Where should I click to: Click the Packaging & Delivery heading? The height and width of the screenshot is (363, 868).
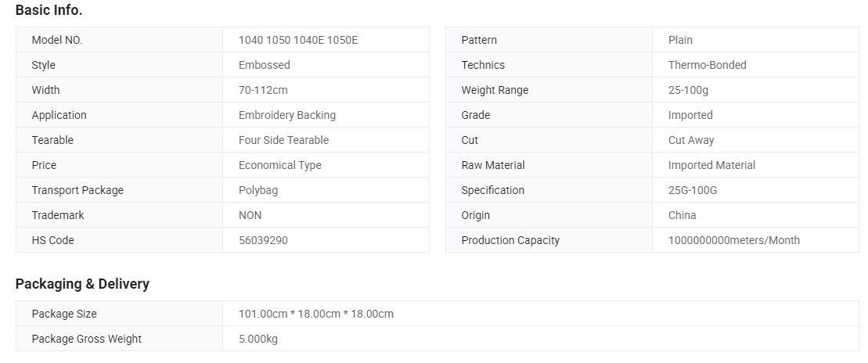pos(82,284)
